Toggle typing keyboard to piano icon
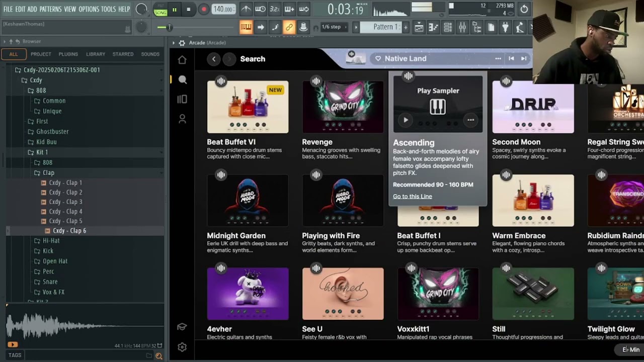 click(246, 27)
